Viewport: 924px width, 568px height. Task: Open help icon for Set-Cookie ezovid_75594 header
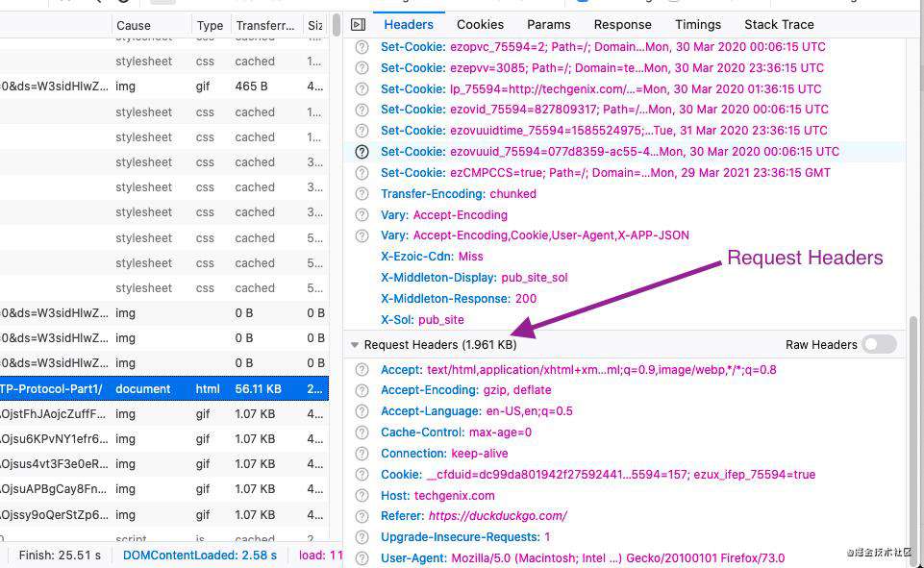tap(362, 110)
